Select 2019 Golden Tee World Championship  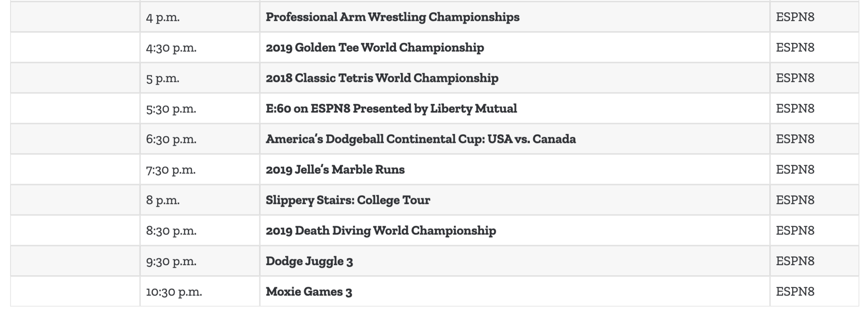[375, 48]
